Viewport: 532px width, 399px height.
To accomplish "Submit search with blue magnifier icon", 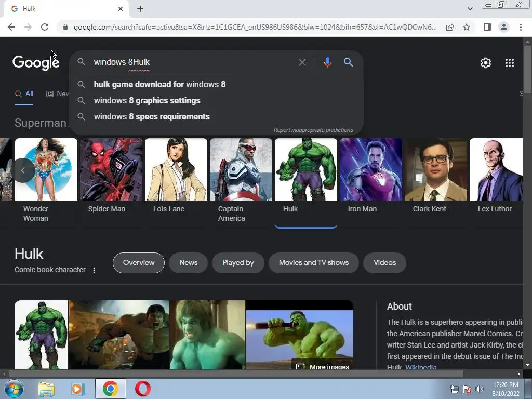I will [x=348, y=62].
